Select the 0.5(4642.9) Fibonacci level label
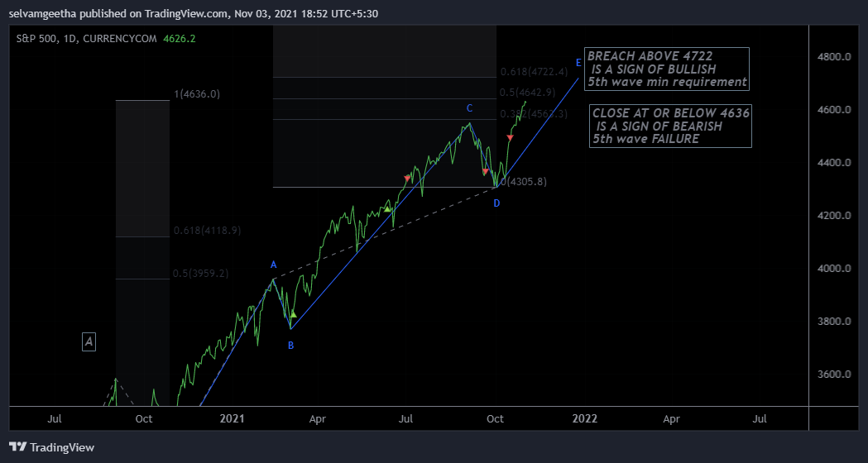The height and width of the screenshot is (463, 868). (527, 93)
